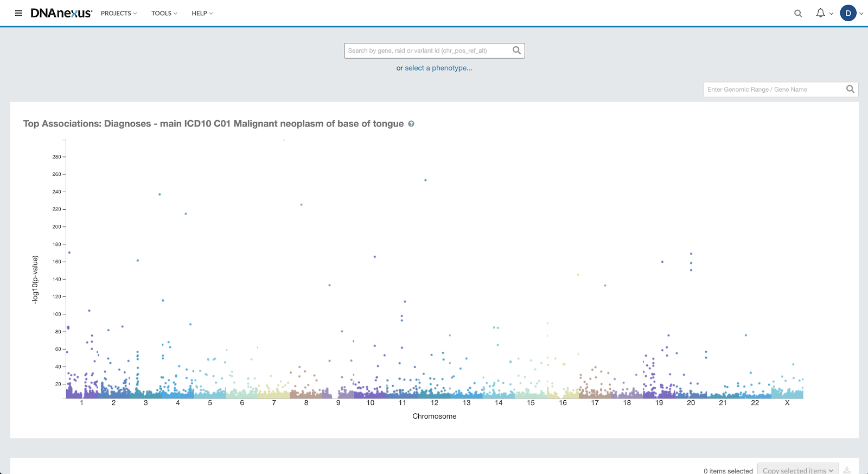
Task: Expand the notifications dropdown arrow
Action: (x=831, y=14)
